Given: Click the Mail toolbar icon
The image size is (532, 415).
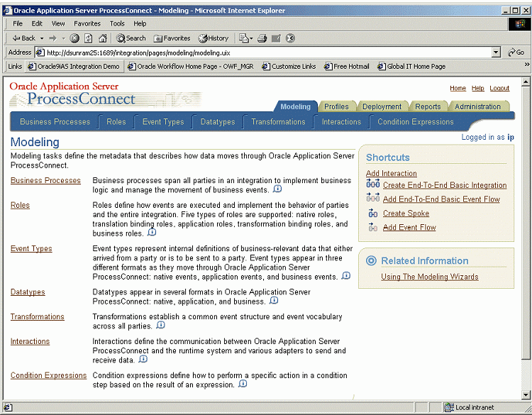Looking at the screenshot, I should pyautogui.click(x=243, y=38).
